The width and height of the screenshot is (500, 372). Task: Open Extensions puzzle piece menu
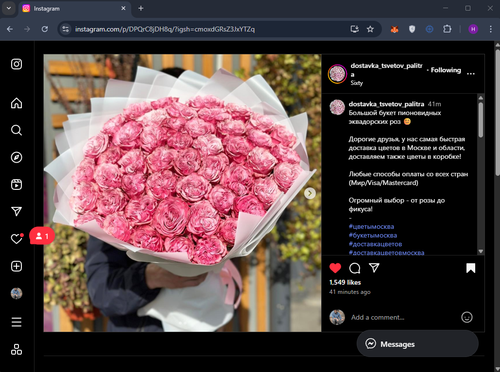coord(447,29)
